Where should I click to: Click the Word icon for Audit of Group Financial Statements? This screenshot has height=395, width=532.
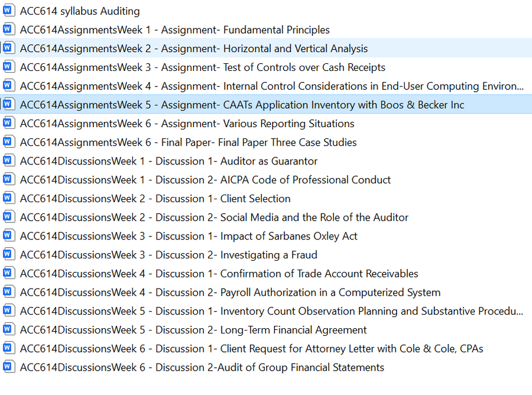point(9,367)
